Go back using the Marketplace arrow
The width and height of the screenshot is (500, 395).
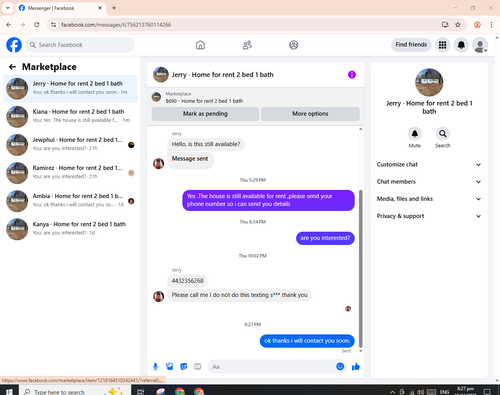pos(13,67)
